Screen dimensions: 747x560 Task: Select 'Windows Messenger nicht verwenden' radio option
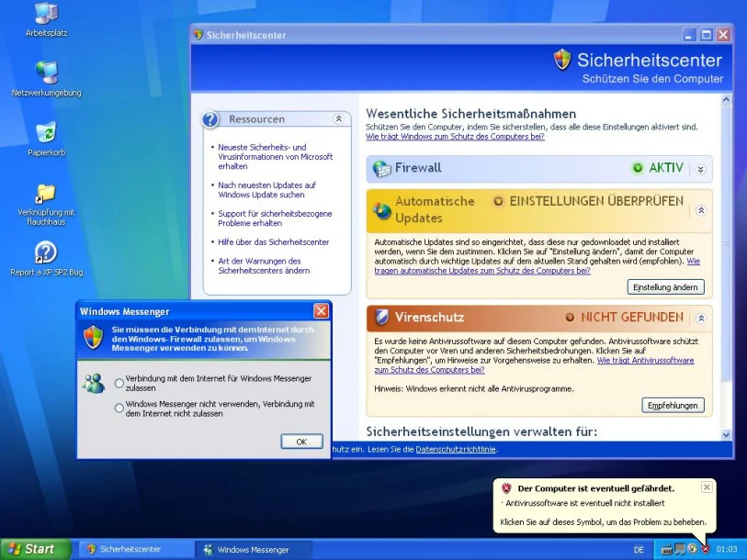pyautogui.click(x=119, y=409)
